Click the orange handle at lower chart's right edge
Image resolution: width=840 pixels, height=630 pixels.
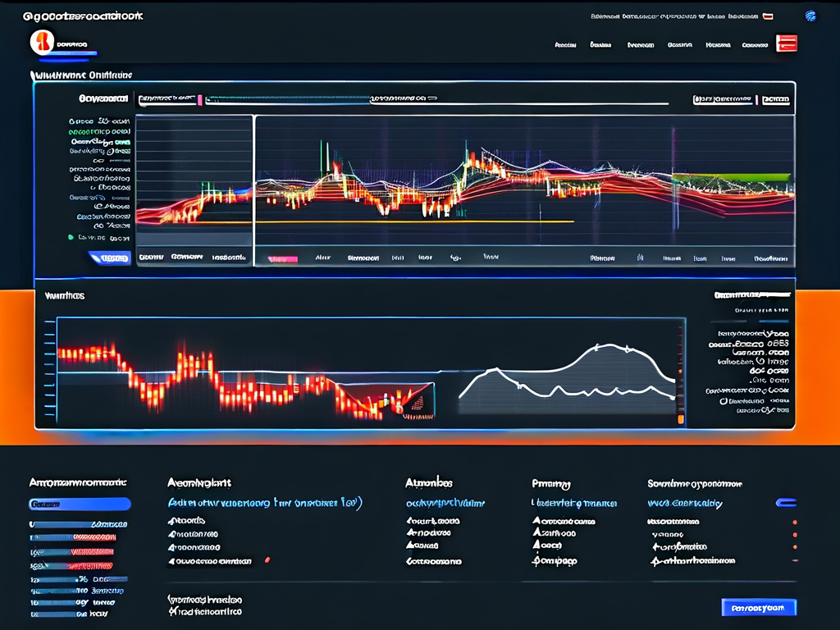(x=680, y=419)
